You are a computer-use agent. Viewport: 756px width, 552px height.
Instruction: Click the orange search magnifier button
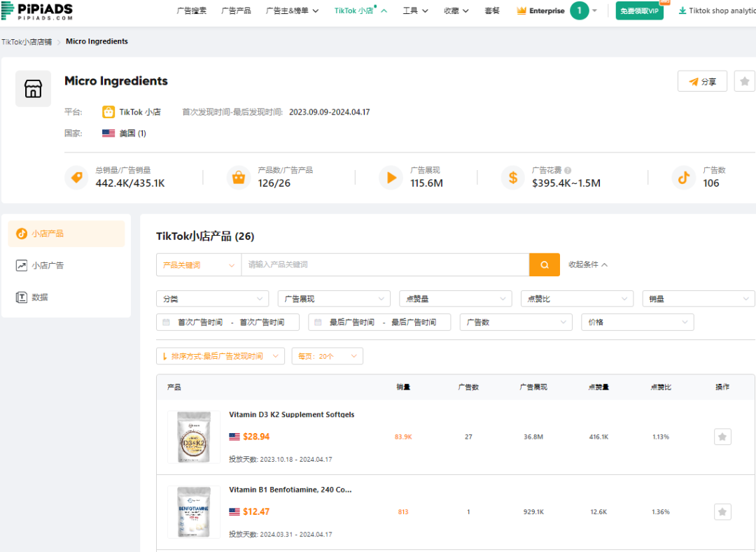point(545,264)
